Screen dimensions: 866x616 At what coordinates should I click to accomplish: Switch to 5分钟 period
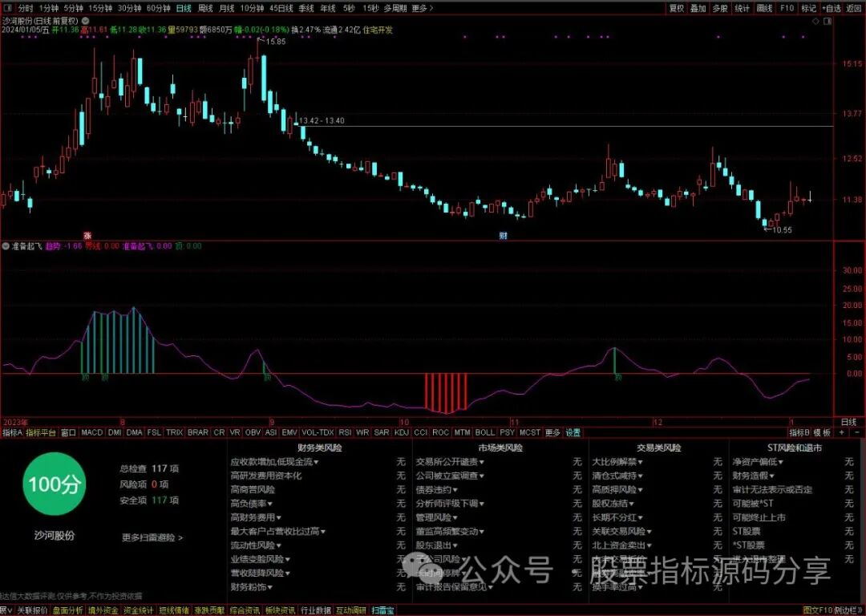tap(73, 8)
